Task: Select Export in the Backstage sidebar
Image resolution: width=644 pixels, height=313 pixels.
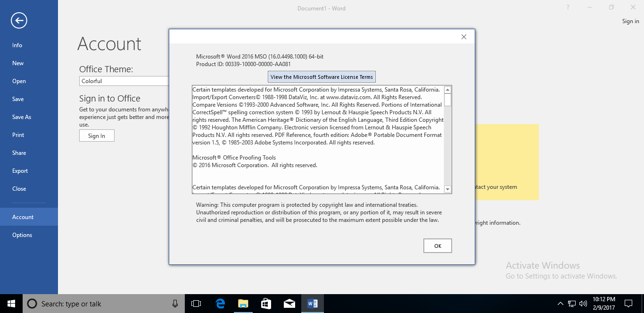Action: pos(29,171)
